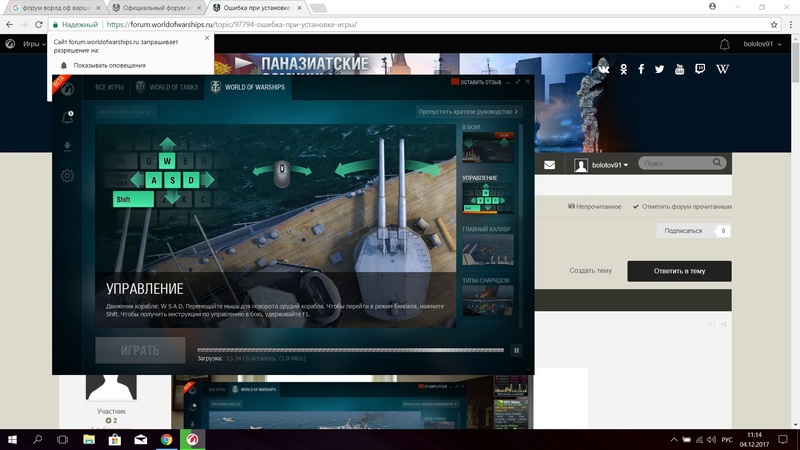Reload the page
800x450 pixels.
tap(38, 24)
